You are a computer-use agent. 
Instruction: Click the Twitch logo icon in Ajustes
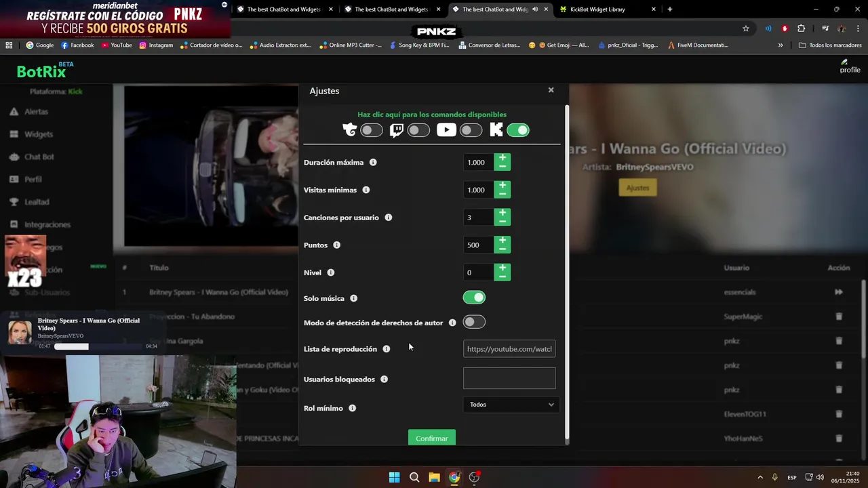point(397,130)
